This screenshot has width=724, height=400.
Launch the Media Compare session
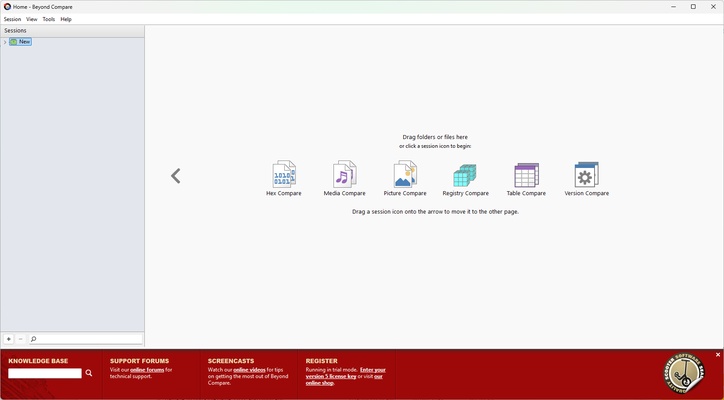coord(344,175)
